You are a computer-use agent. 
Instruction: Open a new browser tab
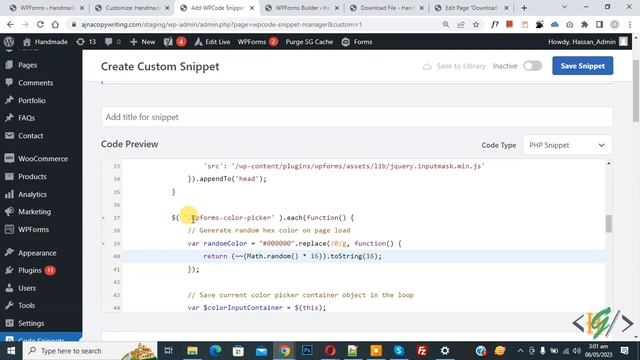click(x=524, y=8)
